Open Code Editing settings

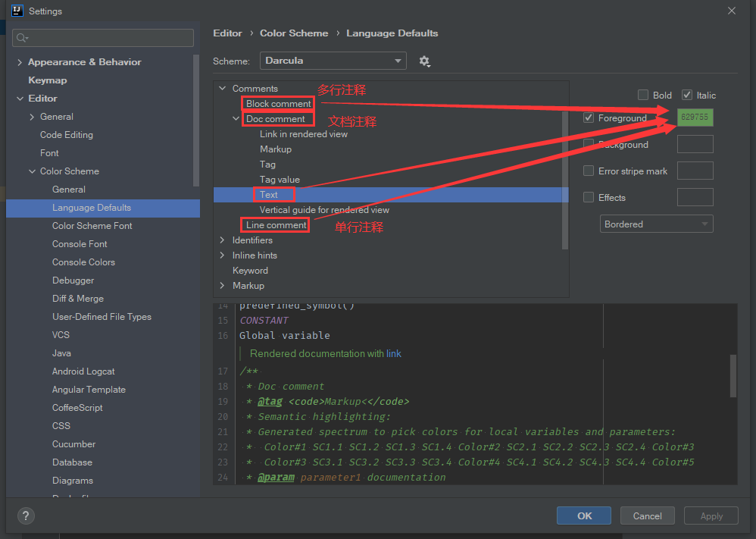pyautogui.click(x=67, y=135)
